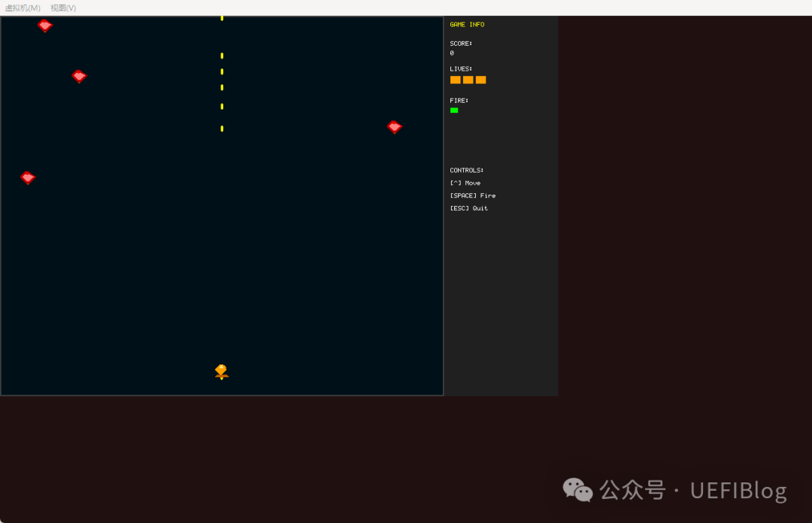Open the 视图(V) menu
Screen dimensions: 812x523
(63, 8)
